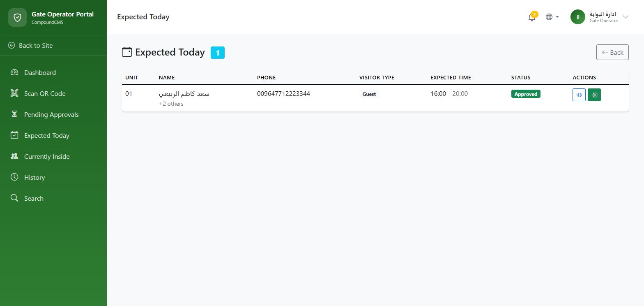Expand the Gate Operator user menu chevron
Image resolution: width=644 pixels, height=306 pixels.
click(x=626, y=17)
